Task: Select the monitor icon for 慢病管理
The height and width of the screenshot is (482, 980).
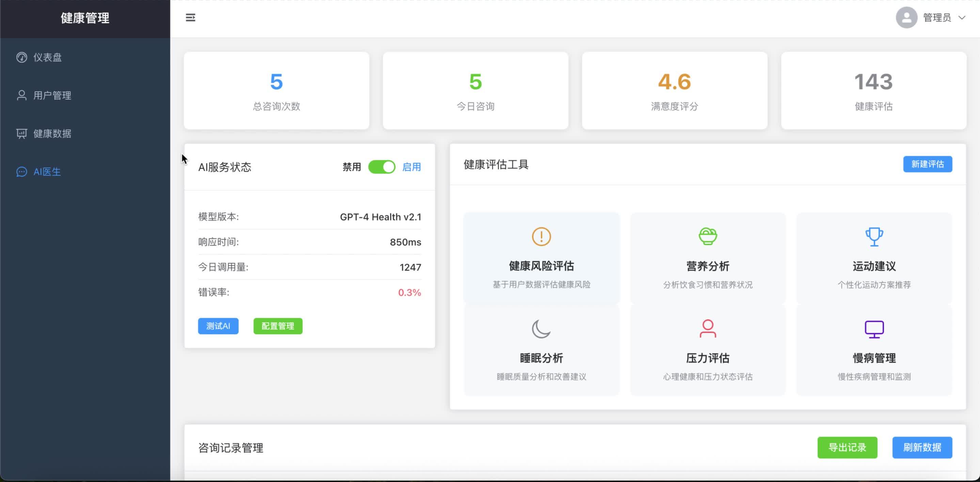Action: coord(873,329)
